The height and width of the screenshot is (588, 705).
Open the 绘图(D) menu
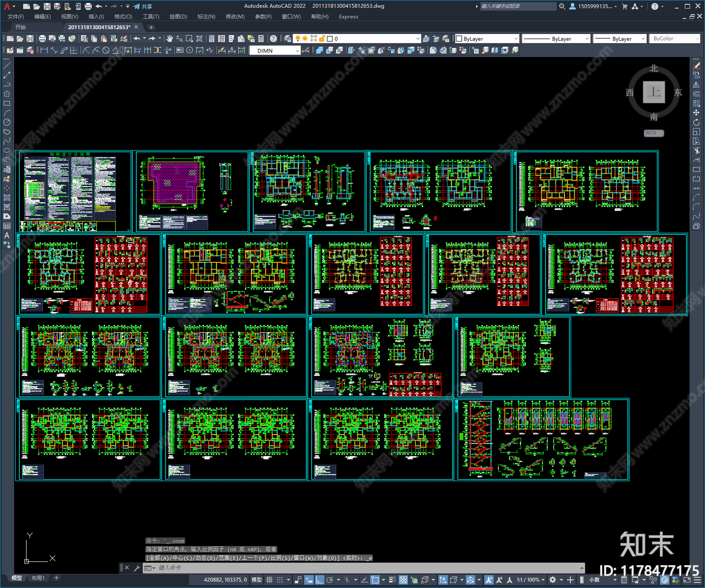click(x=178, y=17)
